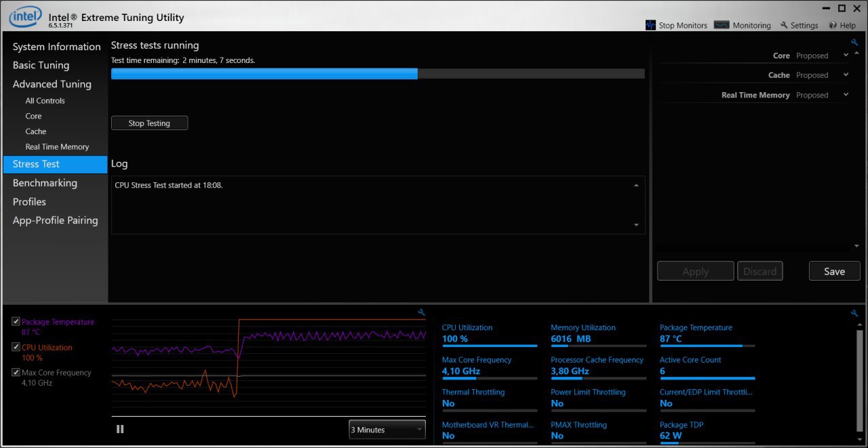Maximize the Extreme Tuning Utility window
This screenshot has width=868, height=448.
(x=842, y=8)
